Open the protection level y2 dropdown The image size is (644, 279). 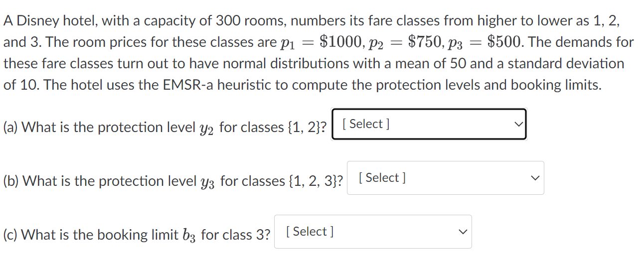[429, 124]
